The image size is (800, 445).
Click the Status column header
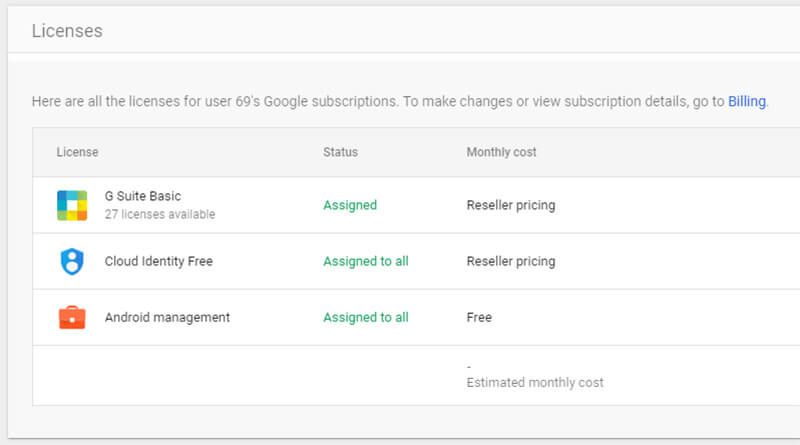[340, 152]
